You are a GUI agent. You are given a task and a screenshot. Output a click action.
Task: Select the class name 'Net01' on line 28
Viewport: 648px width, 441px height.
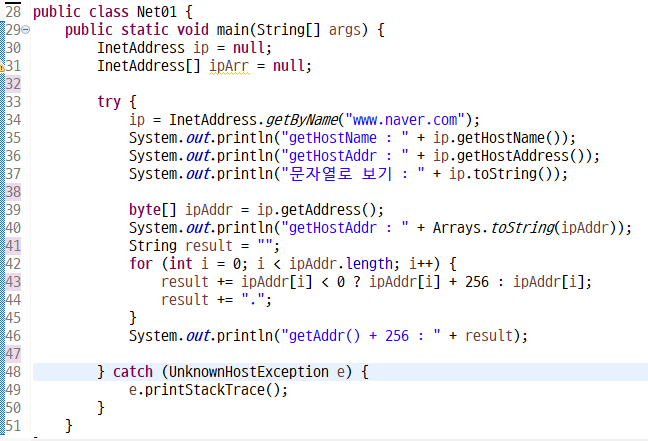point(157,12)
